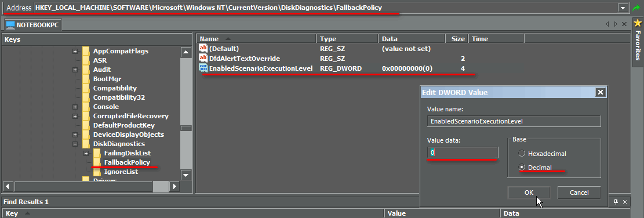Click the Value name field
The width and height of the screenshot is (644, 218).
pos(514,121)
